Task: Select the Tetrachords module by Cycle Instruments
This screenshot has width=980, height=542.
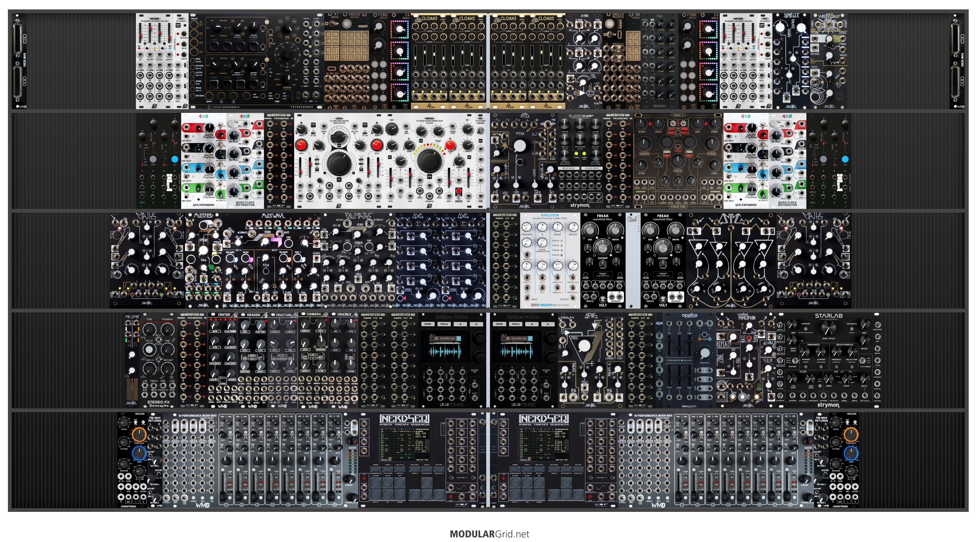Action: coord(257,61)
